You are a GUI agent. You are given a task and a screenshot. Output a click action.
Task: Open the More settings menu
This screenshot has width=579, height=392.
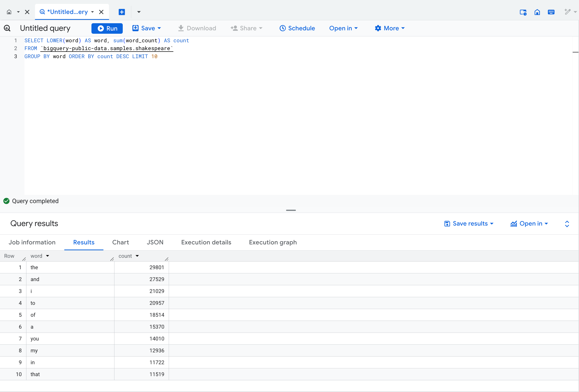(390, 28)
